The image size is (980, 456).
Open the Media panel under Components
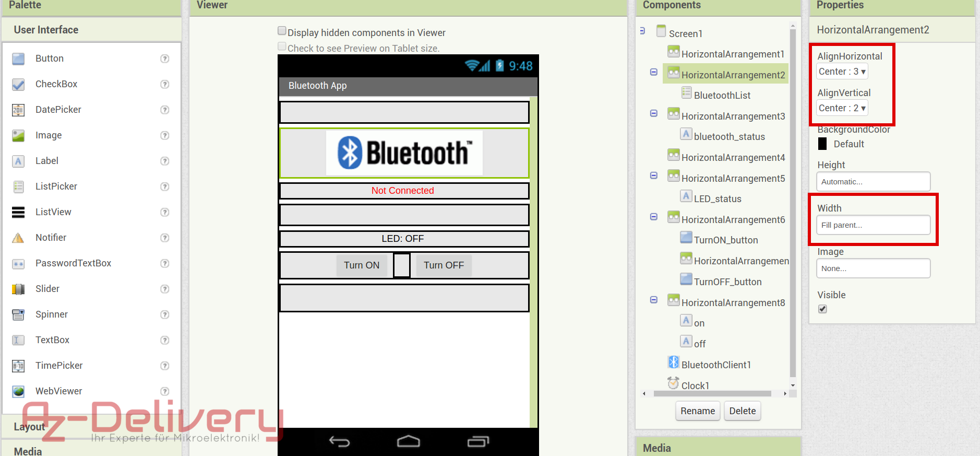click(718, 448)
